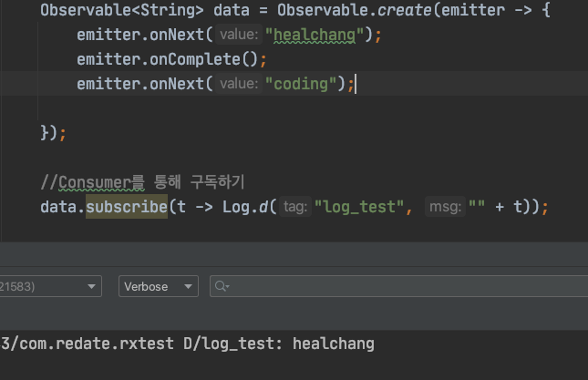Place cursor on emitter.onComplete() line
The image size is (588, 380).
[x=171, y=59]
